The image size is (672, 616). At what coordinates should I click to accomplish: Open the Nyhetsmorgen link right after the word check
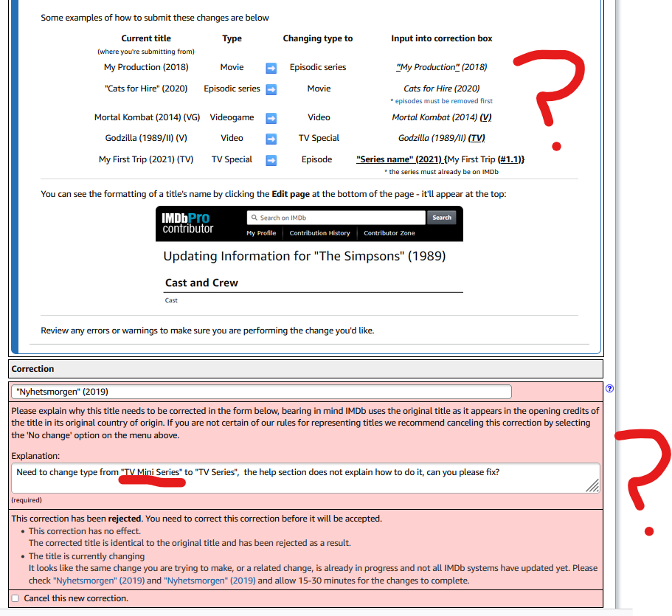pos(99,581)
